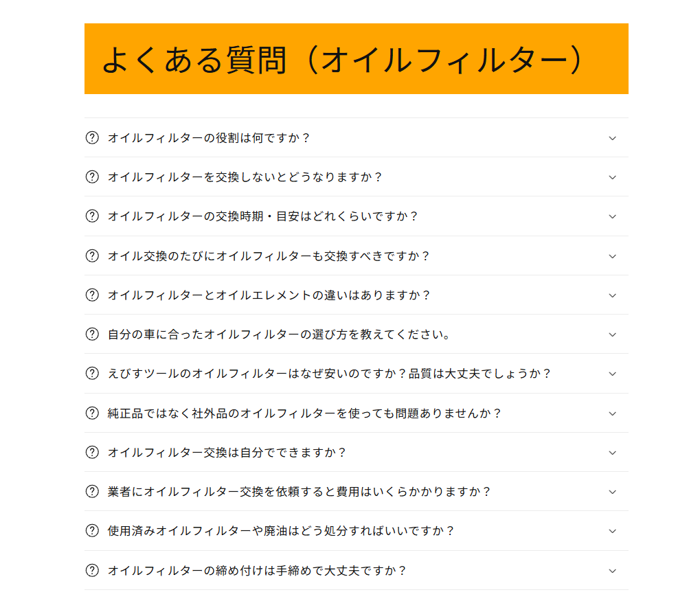Open question 業者にオイルフィルター交換を依頼すると費用
The image size is (700, 612).
[299, 492]
